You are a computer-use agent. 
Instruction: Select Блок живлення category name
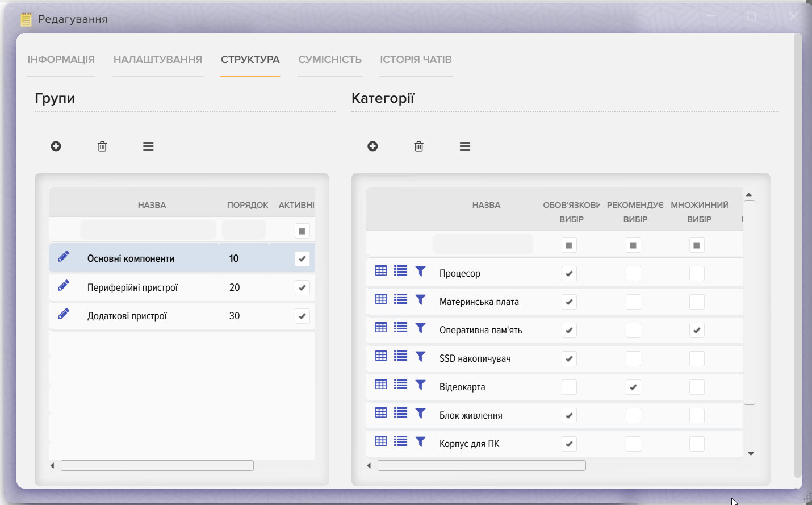point(471,415)
